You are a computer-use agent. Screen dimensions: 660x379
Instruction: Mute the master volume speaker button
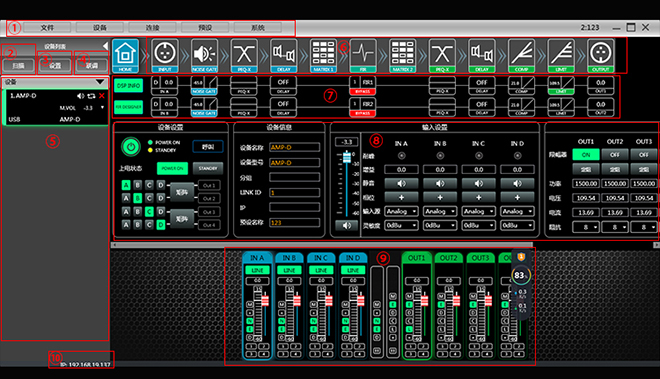[x=346, y=226]
